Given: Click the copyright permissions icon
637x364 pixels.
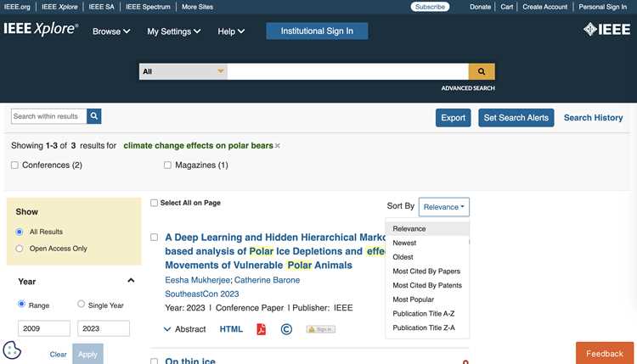Looking at the screenshot, I should pyautogui.click(x=286, y=329).
